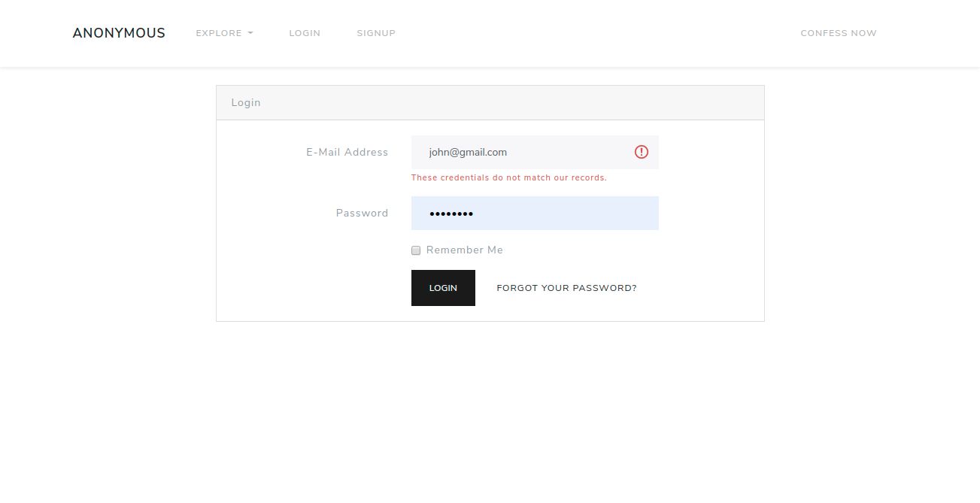The image size is (980, 503).
Task: Click the john@gmail.com text in the email field
Action: click(x=468, y=152)
